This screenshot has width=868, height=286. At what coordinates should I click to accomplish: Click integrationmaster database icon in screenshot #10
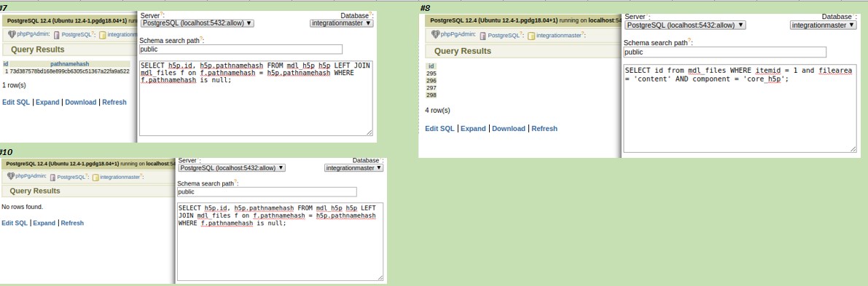[x=95, y=177]
